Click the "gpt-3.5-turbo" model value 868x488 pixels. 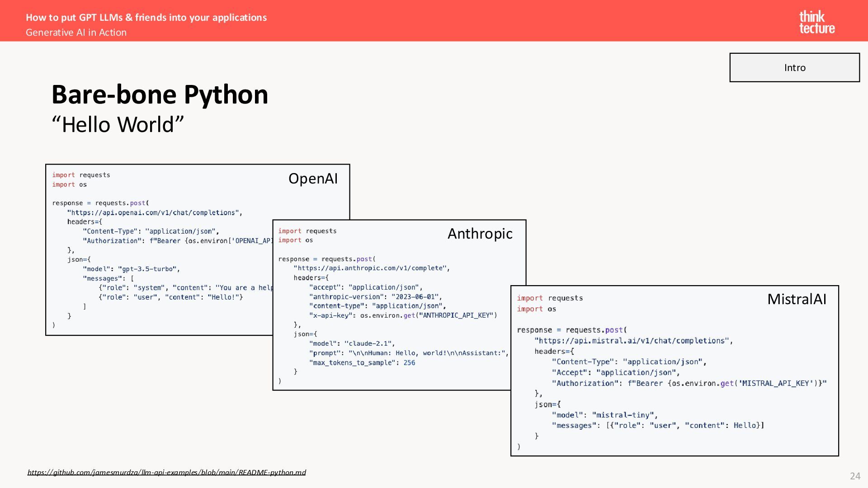pyautogui.click(x=148, y=269)
